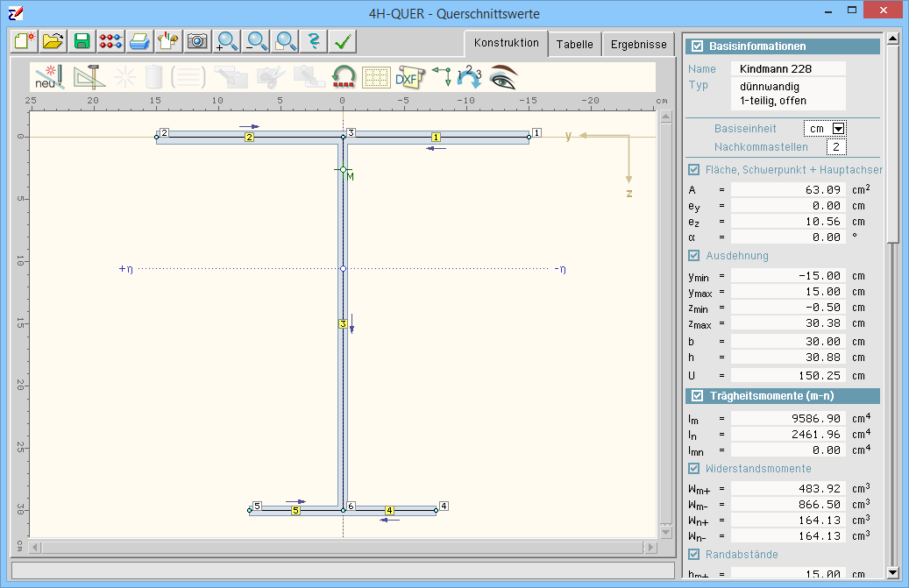
Task: Toggle the Ausdehnung section checkbox
Action: pyautogui.click(x=694, y=256)
